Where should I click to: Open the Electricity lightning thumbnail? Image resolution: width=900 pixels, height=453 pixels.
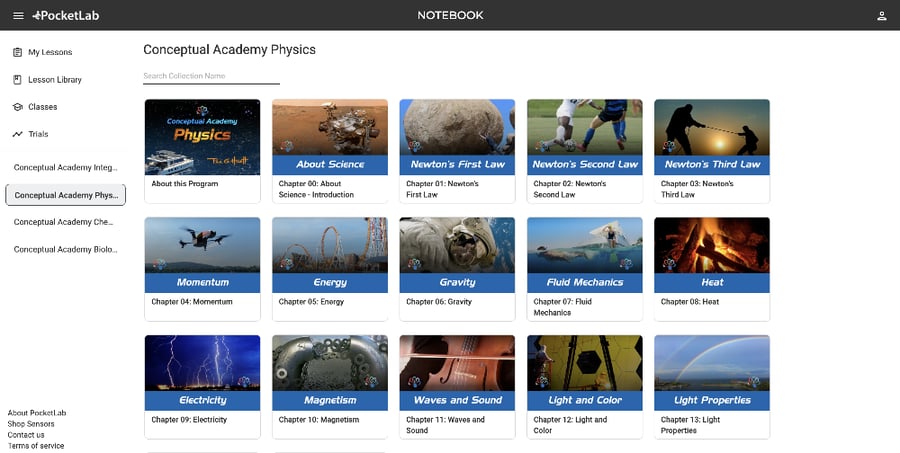pos(202,373)
